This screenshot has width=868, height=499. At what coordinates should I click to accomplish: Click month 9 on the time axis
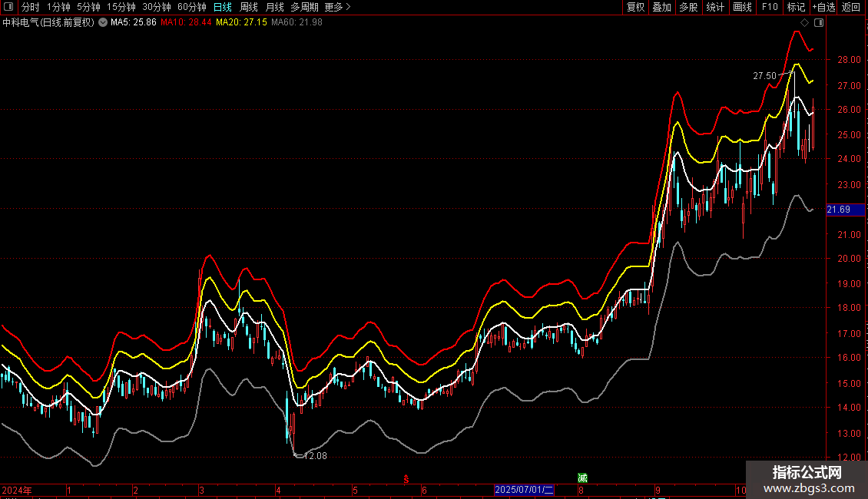[658, 490]
